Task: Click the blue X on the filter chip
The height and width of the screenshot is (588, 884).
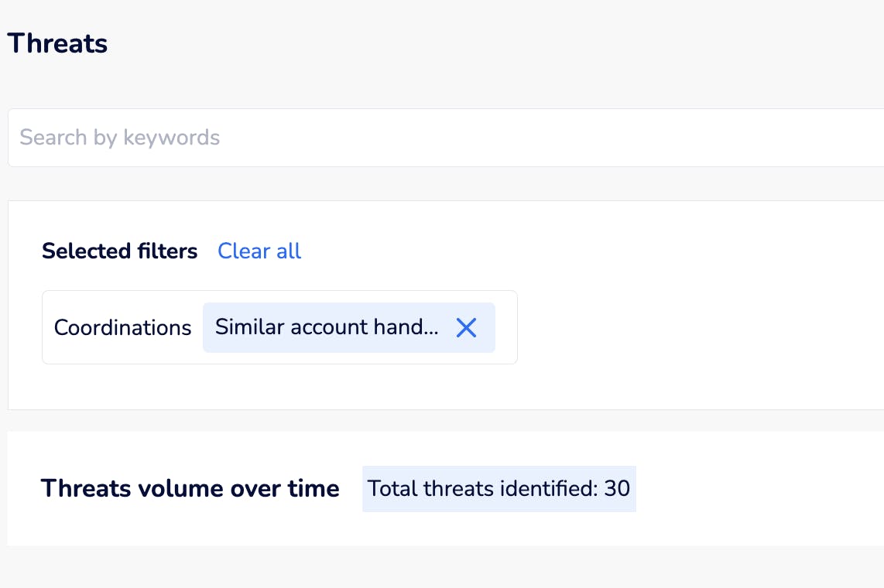Action: point(466,328)
